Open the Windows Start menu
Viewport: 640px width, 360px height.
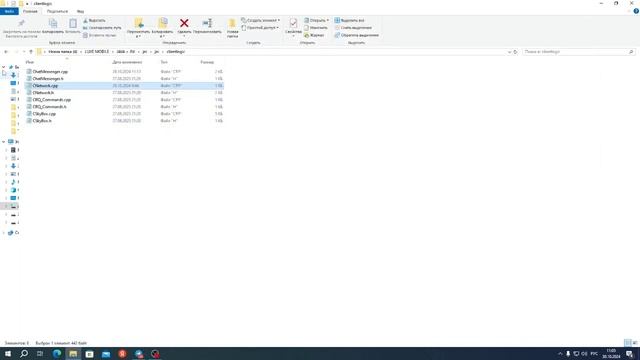point(8,353)
